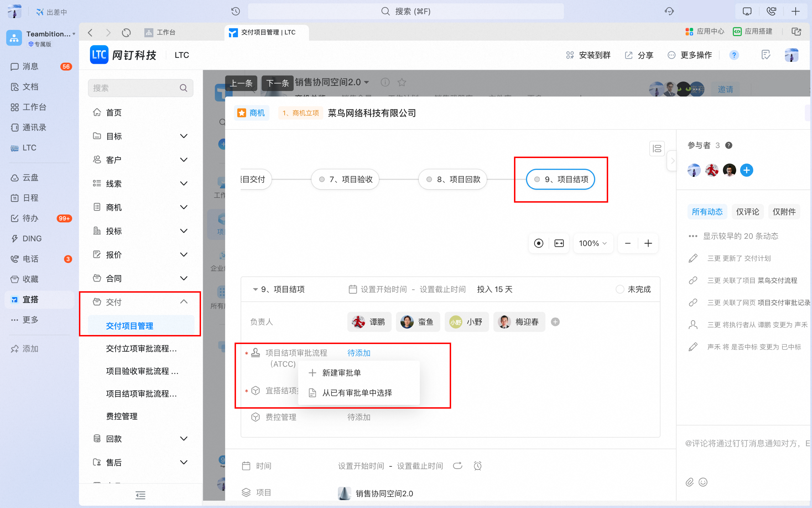The width and height of the screenshot is (812, 508).
Task: Click the 下一条 button
Action: 277,83
